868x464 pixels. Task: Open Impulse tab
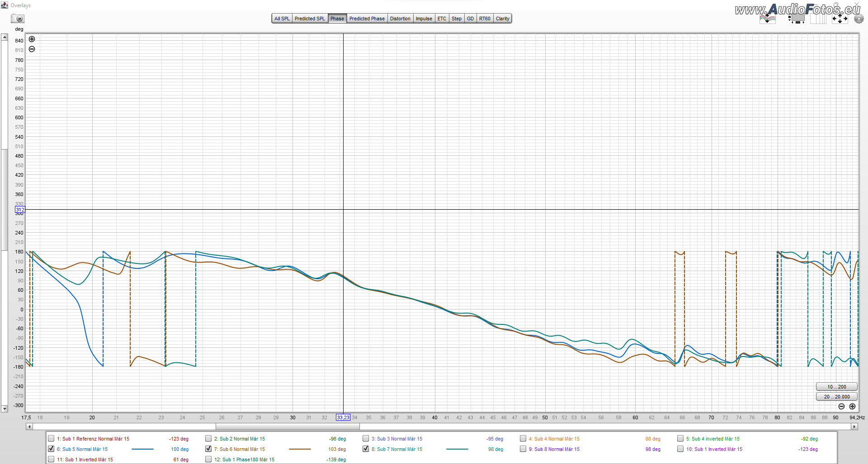point(424,19)
